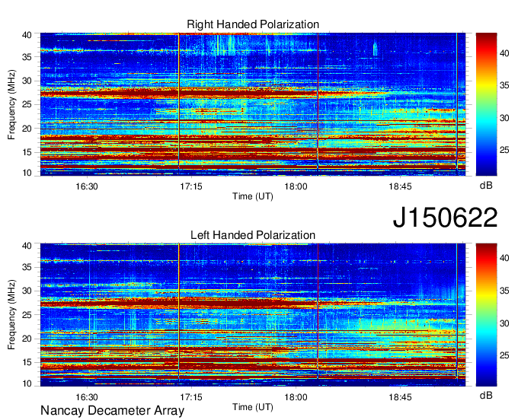Click the 30 MHz tick of Left Handed plot
518x420 pixels.
[x=27, y=291]
